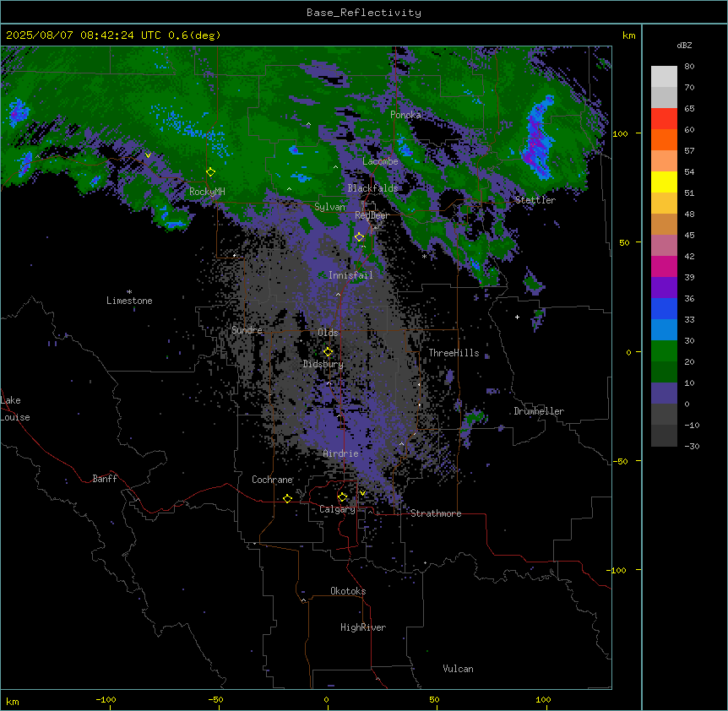
Task: Click the purple swatch below 39 dBZ
Action: [x=664, y=287]
